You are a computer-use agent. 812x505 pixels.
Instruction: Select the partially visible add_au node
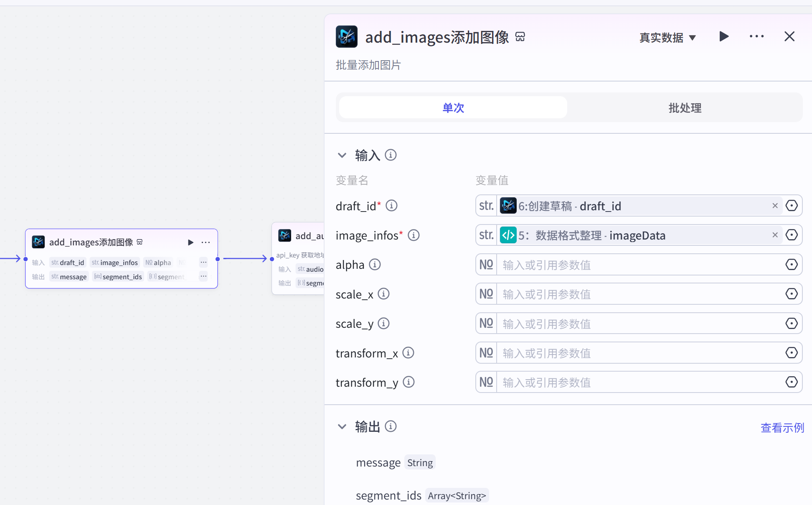(x=298, y=258)
